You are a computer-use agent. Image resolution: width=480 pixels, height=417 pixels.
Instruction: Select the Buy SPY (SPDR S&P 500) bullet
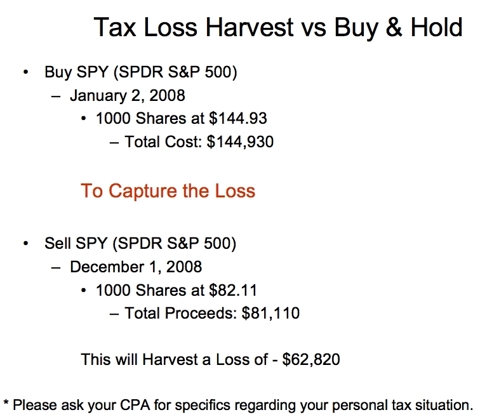[141, 72]
